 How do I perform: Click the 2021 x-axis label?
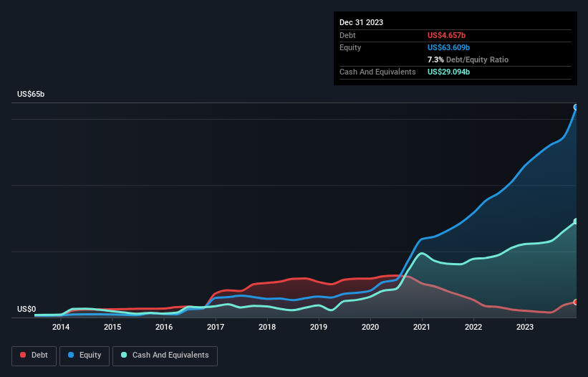click(422, 327)
